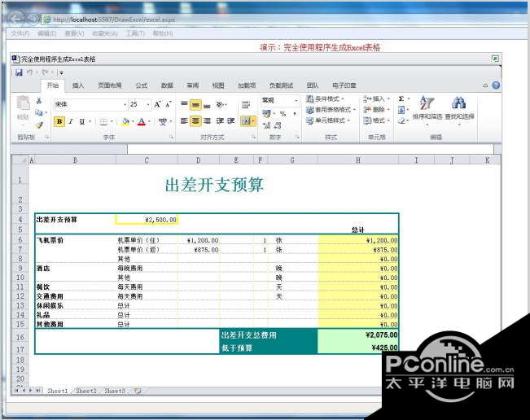Screen dimensions: 530x420
Task: Click decrease indent icon
Action: tap(220, 121)
